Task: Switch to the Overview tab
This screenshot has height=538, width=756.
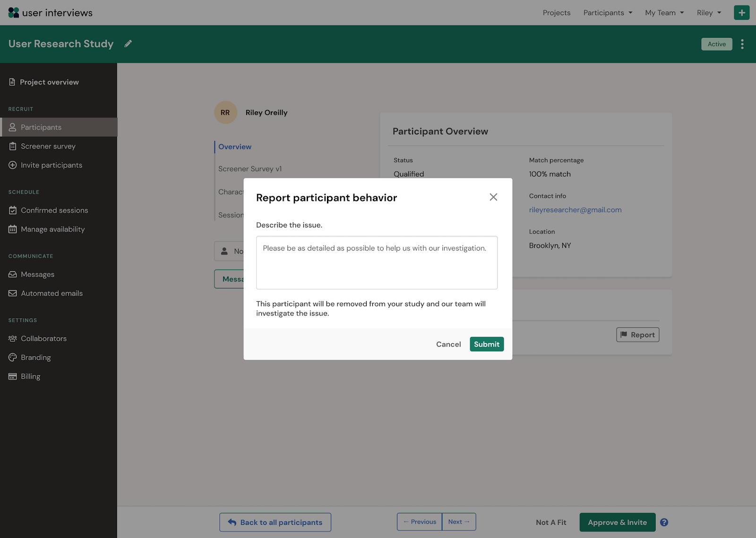Action: [x=234, y=147]
